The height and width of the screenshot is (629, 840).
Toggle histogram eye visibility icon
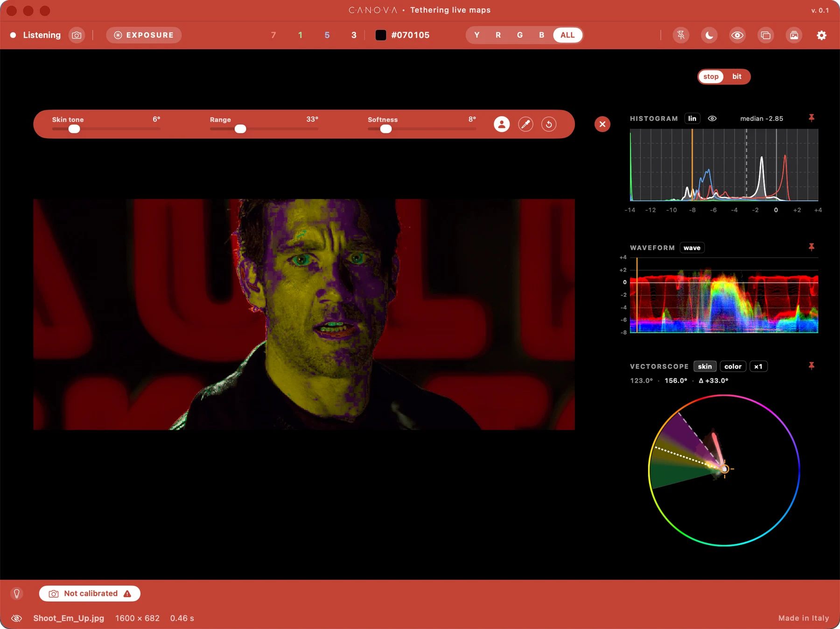pos(712,119)
